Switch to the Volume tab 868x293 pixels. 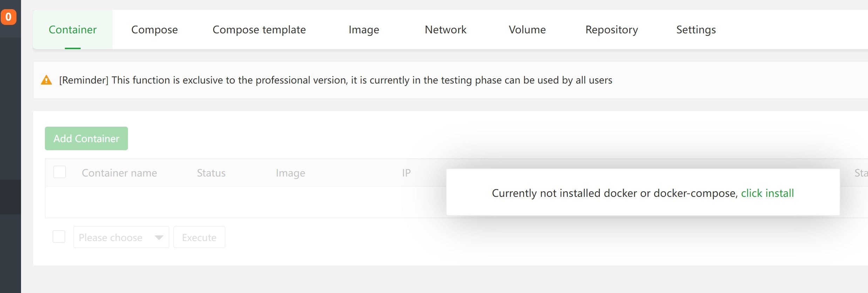tap(527, 30)
